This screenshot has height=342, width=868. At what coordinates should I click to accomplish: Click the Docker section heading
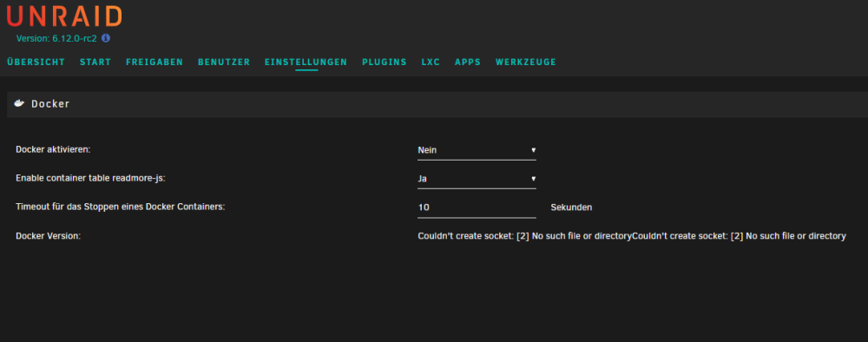coord(50,104)
